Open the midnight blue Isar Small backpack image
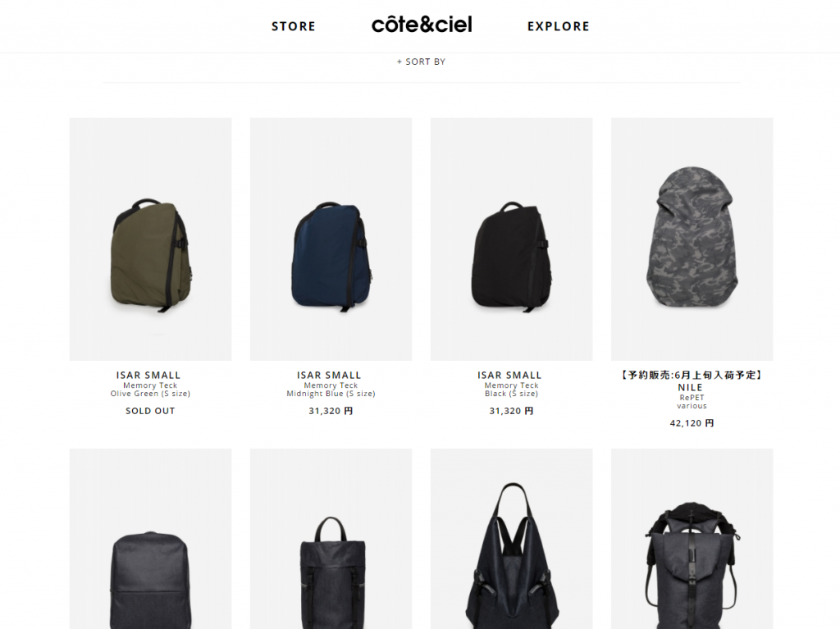 (331, 239)
